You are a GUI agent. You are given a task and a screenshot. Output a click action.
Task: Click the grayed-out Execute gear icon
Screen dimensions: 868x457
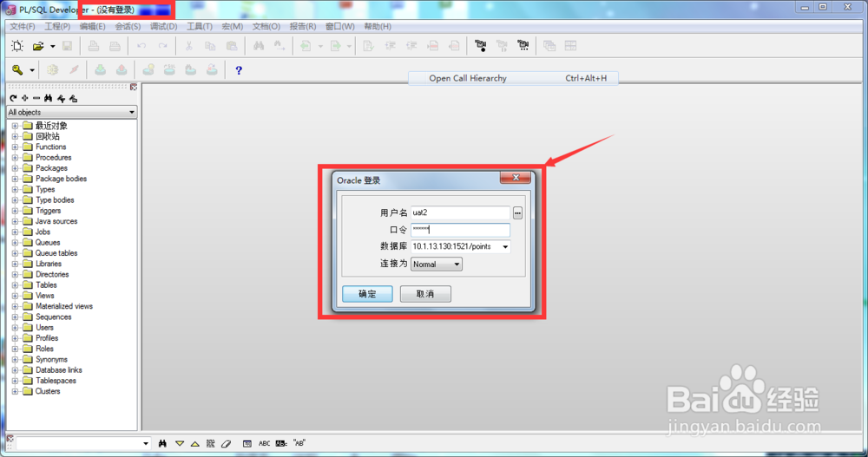53,69
